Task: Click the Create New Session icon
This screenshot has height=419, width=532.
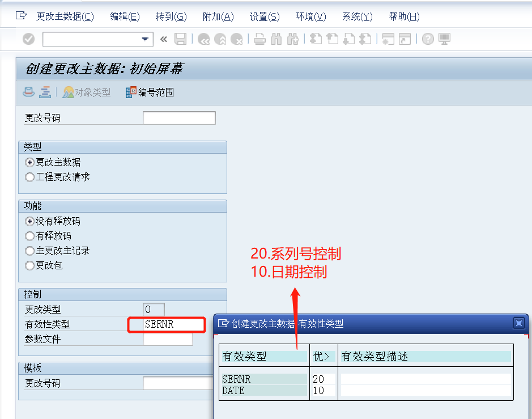Action: click(388, 39)
